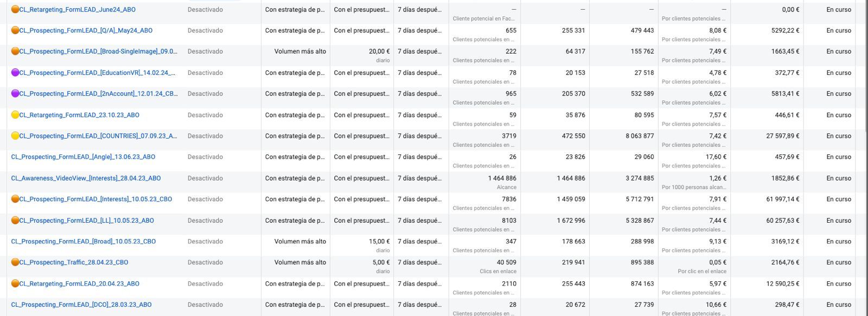Open the CL_Prospecting_FormLEAD_[DCO]_28.03.23_ABO campaign
The height and width of the screenshot is (316, 868).
pyautogui.click(x=81, y=305)
